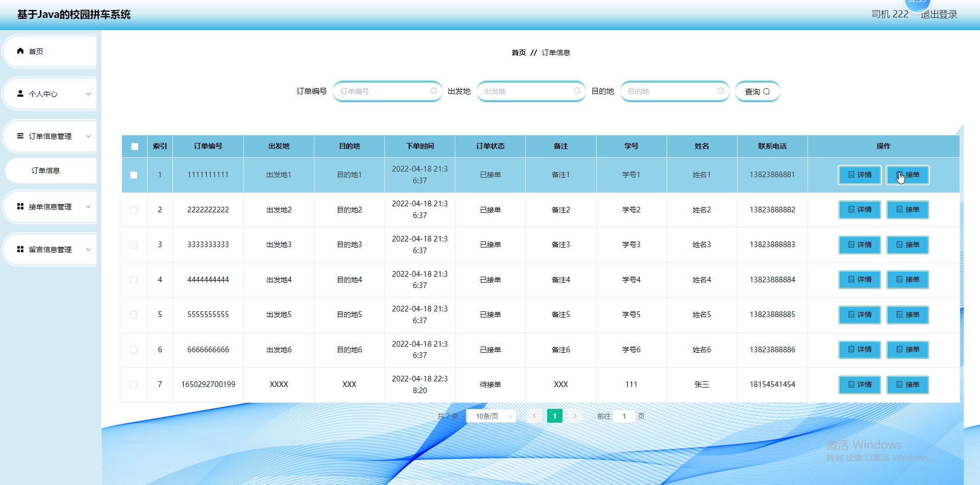The image size is (980, 485).
Task: Check the row checkbox for order 5555555555
Action: [134, 315]
